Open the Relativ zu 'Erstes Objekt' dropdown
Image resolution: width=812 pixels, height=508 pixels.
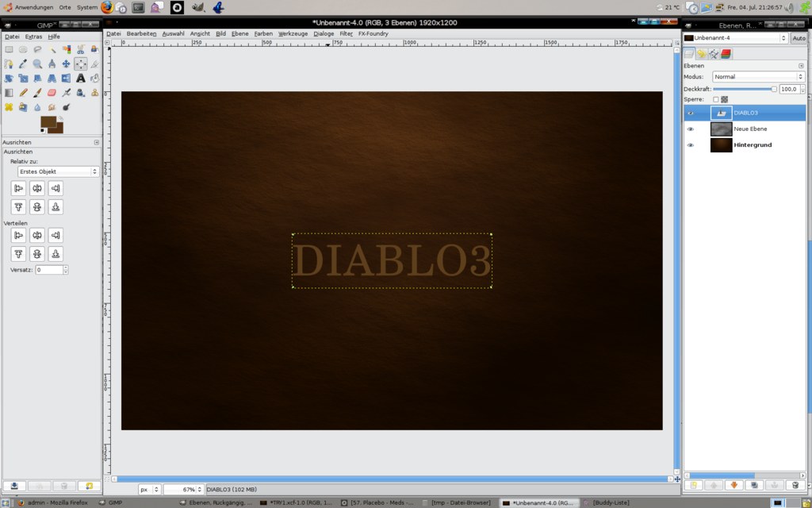pos(58,171)
